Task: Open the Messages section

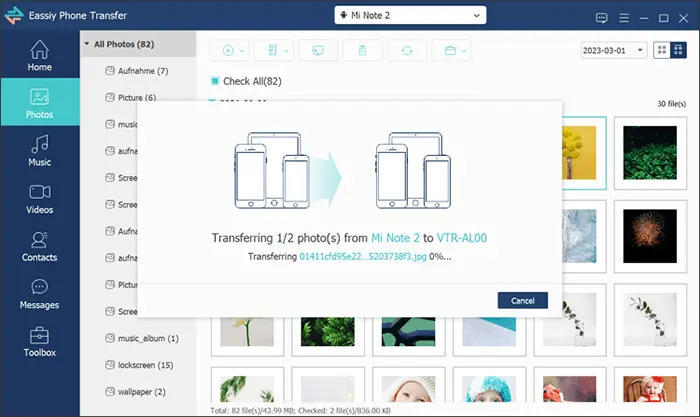Action: tap(40, 294)
